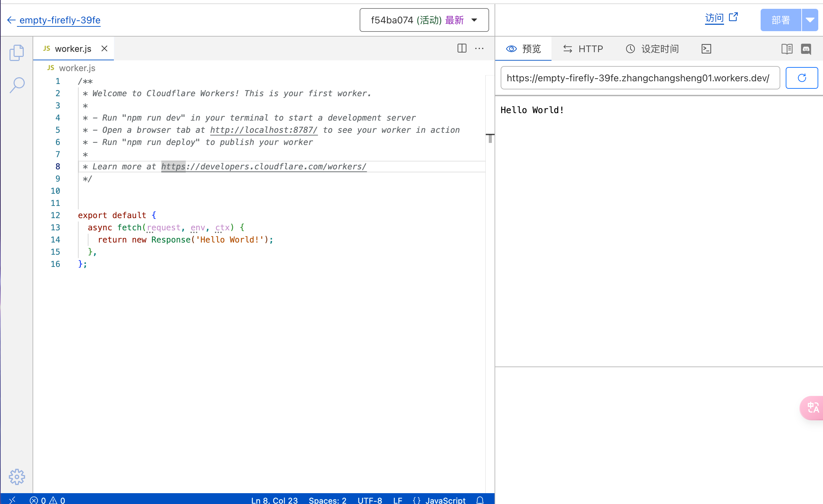Image resolution: width=823 pixels, height=504 pixels.
Task: Click the reload preview refresh button
Action: point(802,78)
